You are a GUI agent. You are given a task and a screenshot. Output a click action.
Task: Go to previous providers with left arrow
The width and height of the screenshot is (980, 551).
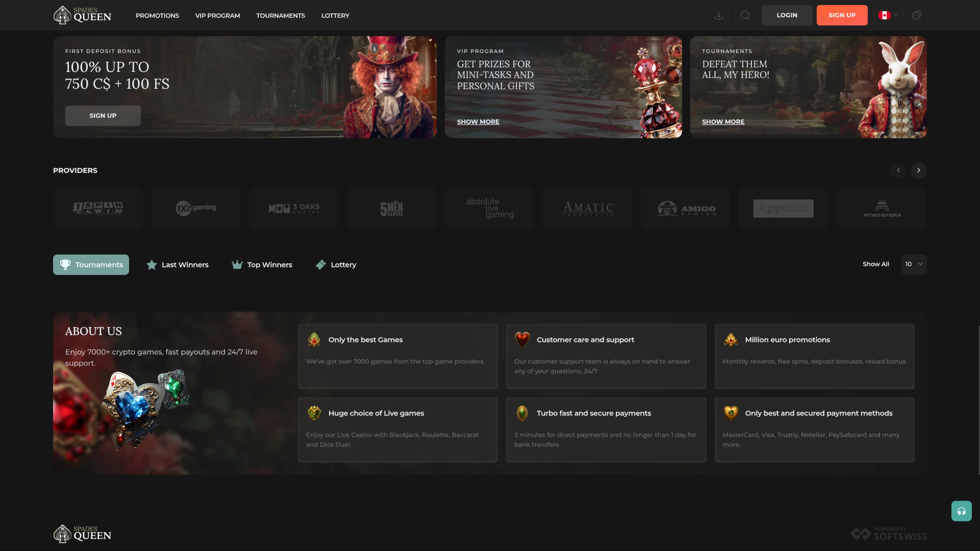click(x=898, y=170)
